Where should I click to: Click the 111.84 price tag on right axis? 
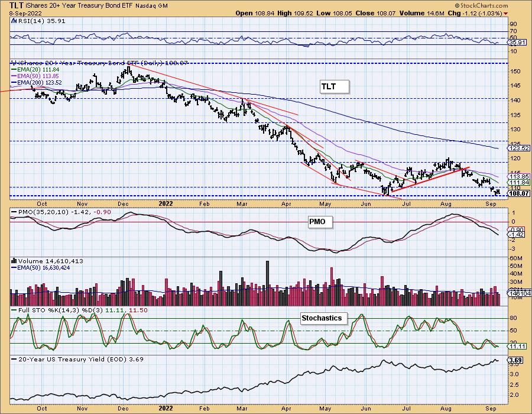click(x=518, y=183)
